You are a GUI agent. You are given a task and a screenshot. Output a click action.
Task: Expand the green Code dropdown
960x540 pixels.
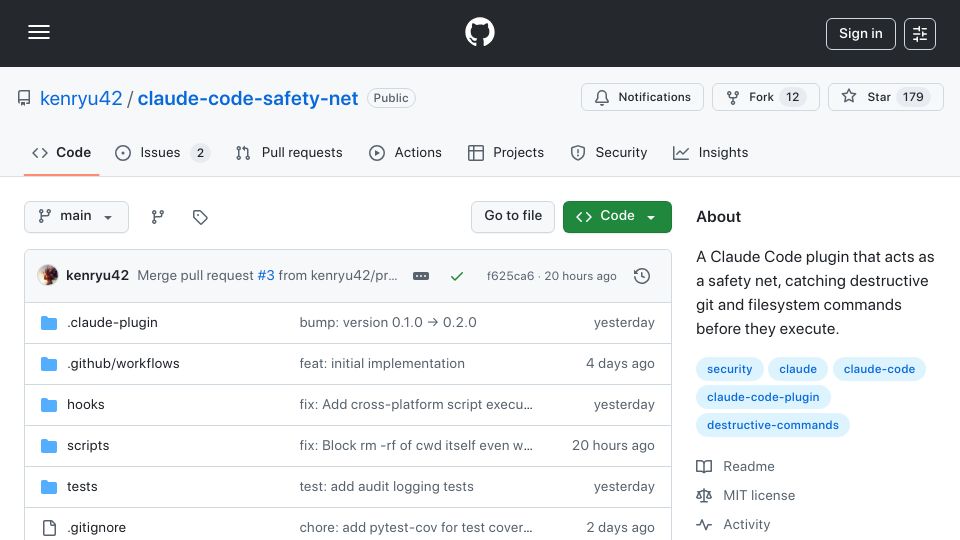(x=617, y=217)
